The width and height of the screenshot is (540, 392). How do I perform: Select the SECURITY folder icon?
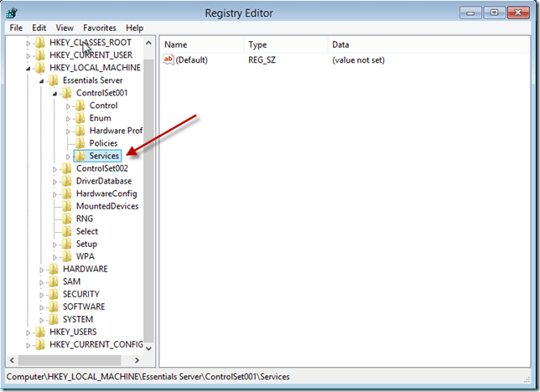point(54,294)
